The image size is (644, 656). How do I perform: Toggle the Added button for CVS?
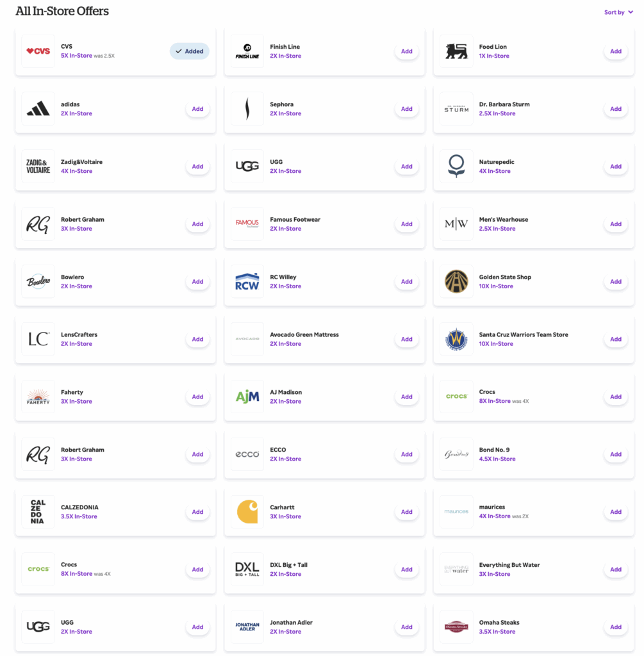click(190, 51)
